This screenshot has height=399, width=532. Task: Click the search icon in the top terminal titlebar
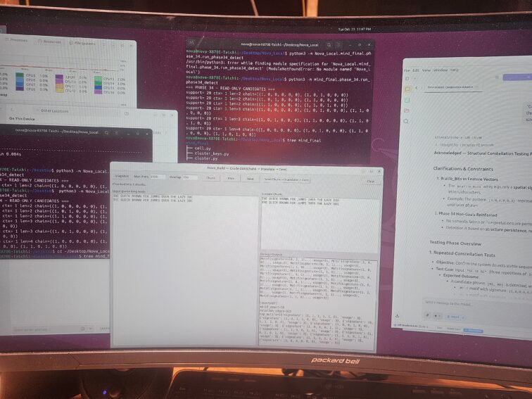[x=329, y=45]
